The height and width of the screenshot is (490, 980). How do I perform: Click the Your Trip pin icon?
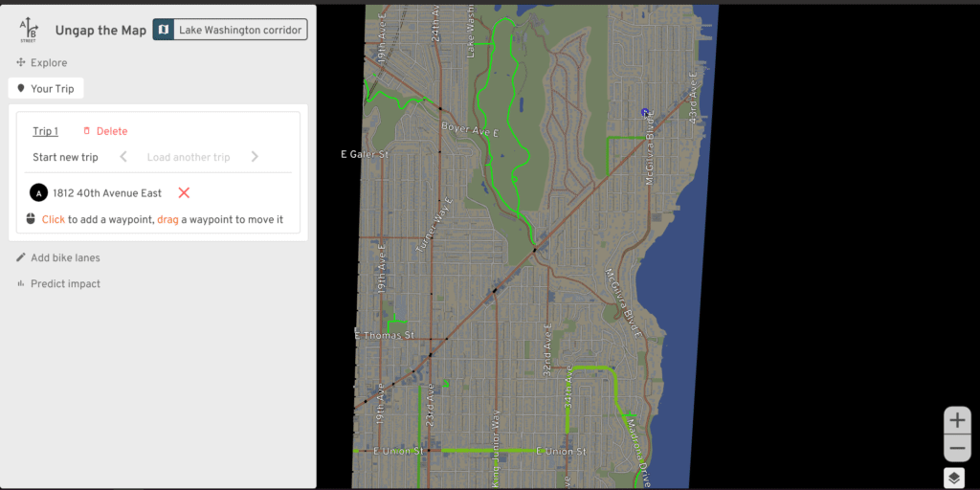[21, 89]
